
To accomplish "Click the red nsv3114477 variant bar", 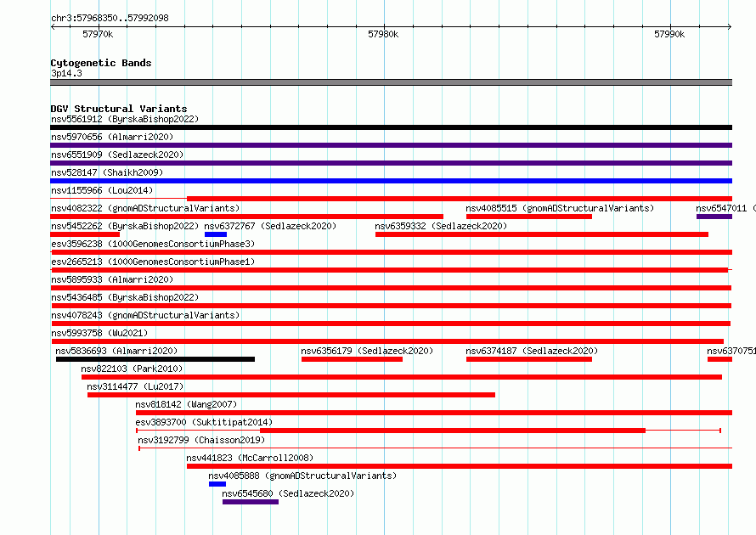I will [x=291, y=395].
